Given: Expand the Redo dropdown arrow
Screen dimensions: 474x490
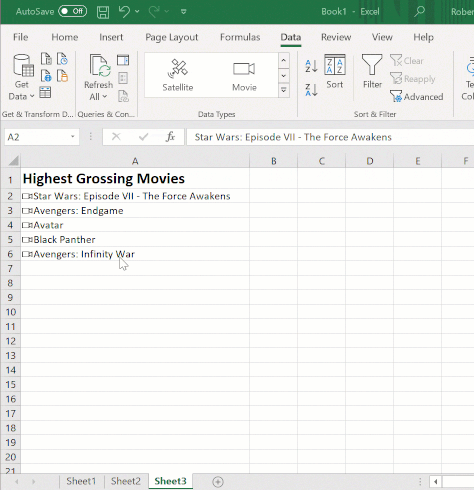Looking at the screenshot, I should click(167, 12).
